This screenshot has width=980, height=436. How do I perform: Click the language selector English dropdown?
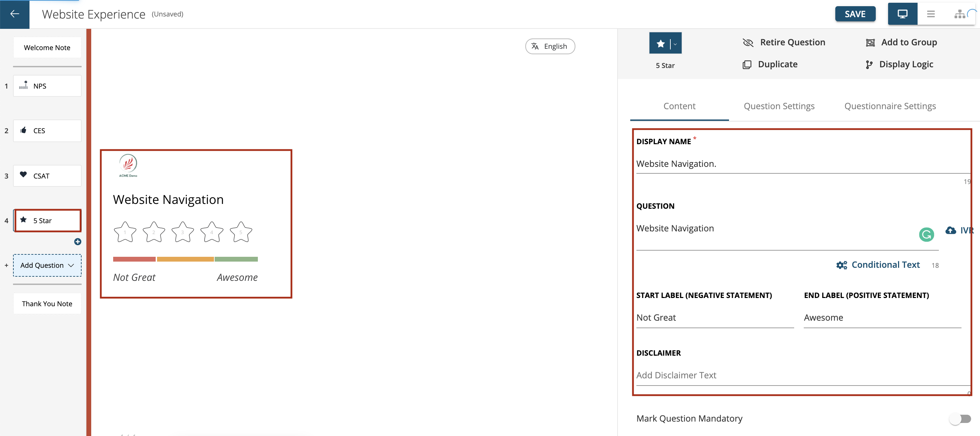pyautogui.click(x=549, y=46)
